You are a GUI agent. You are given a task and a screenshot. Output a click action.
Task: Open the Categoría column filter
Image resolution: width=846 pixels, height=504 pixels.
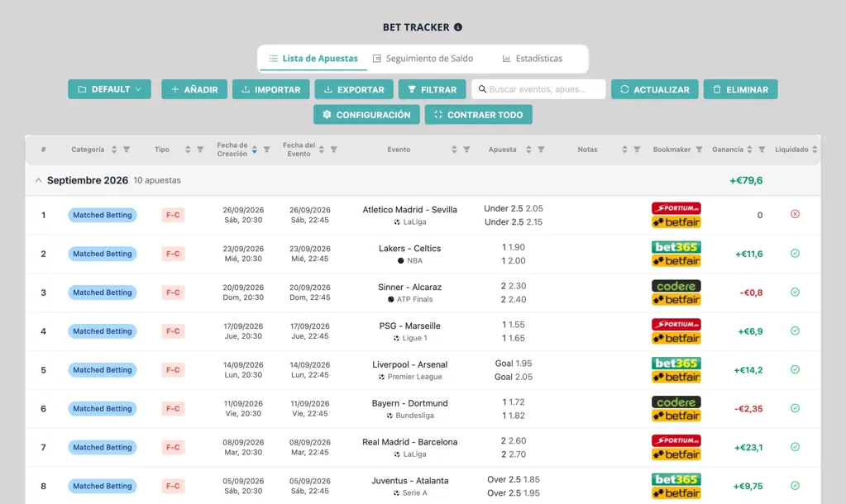[x=127, y=150]
